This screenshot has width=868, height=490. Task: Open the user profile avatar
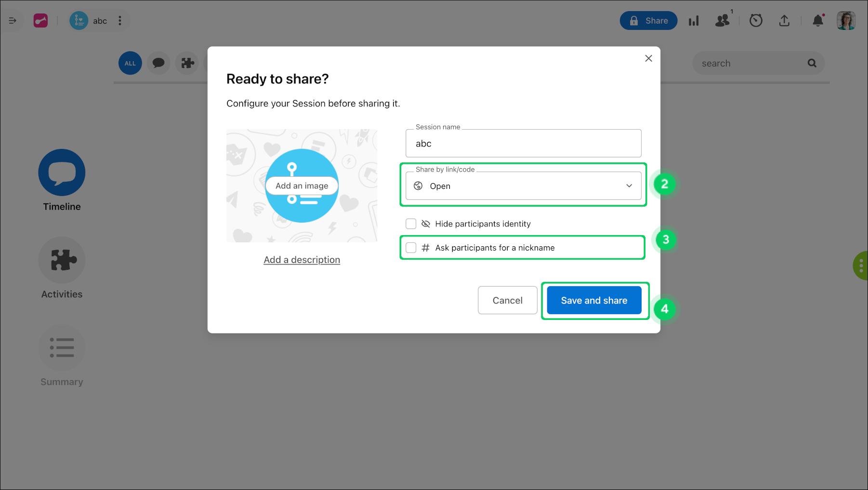tap(846, 21)
